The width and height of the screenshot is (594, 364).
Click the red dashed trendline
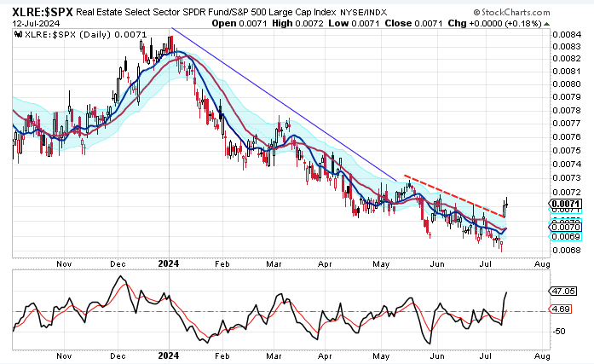coord(452,192)
